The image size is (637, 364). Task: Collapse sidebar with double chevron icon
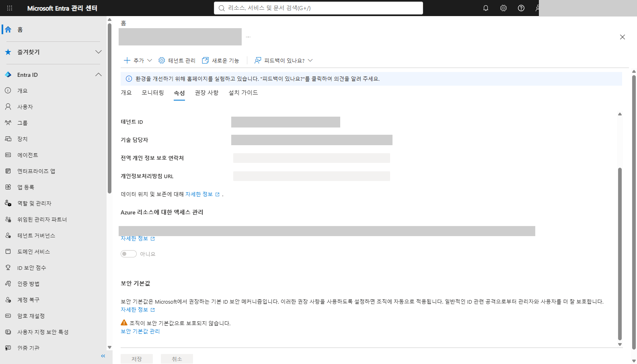click(x=103, y=356)
